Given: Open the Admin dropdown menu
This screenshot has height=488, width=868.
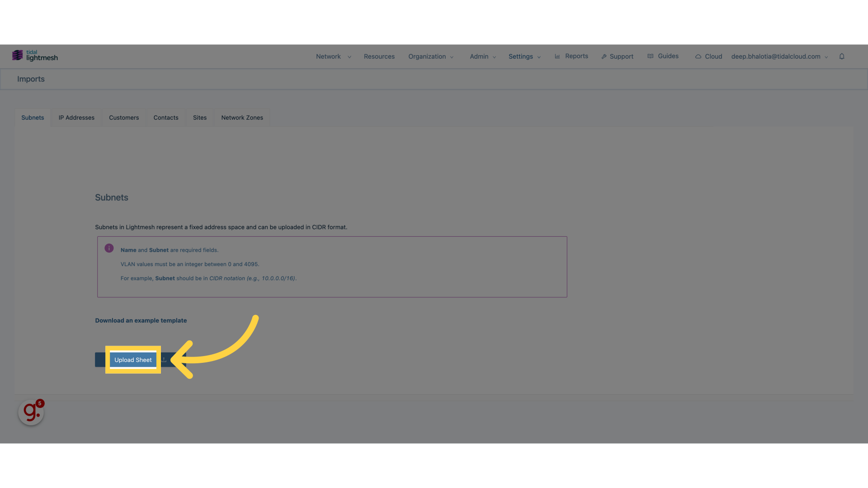Looking at the screenshot, I should click(x=481, y=56).
